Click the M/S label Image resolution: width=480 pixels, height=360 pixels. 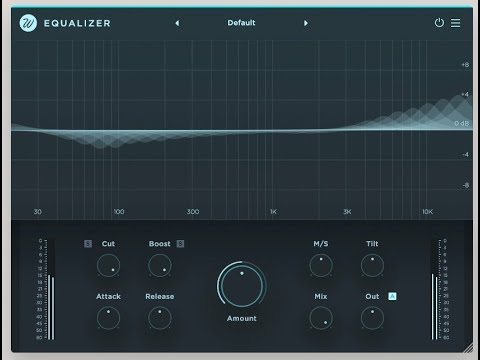(x=321, y=244)
